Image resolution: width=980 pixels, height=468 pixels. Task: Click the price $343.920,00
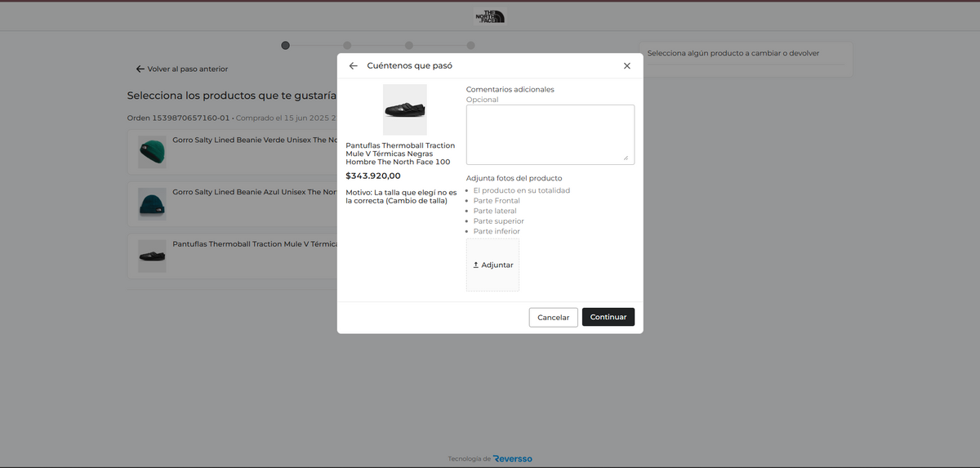coord(373,176)
